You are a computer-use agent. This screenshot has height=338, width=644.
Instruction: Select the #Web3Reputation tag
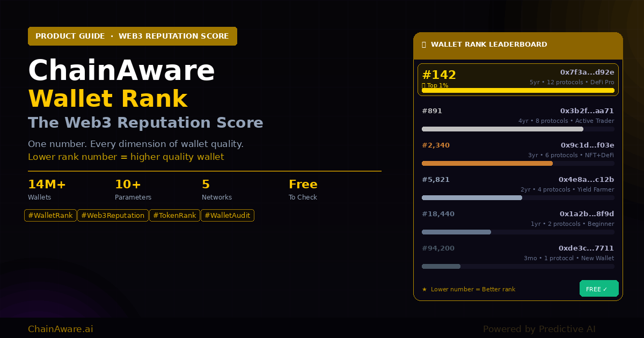pos(113,216)
